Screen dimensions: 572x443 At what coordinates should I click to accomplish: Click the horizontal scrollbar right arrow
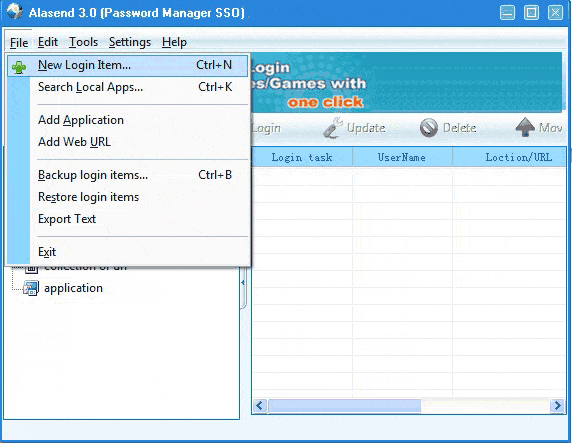557,405
